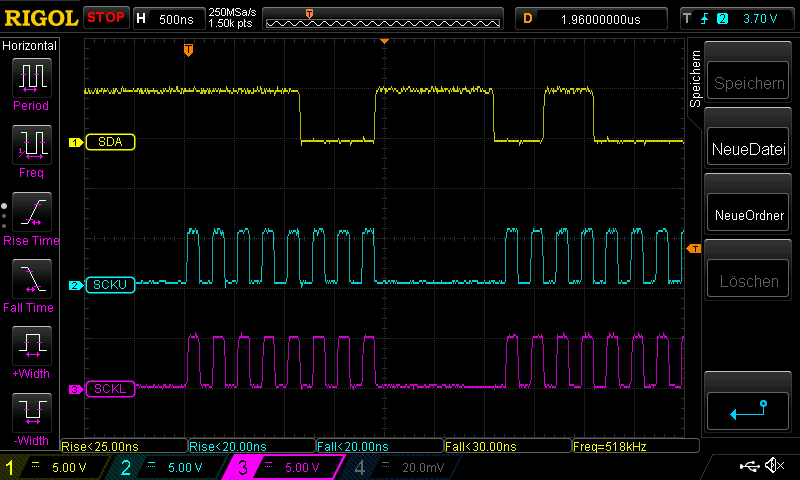Click the waveform memory overview bar
The height and width of the screenshot is (480, 800).
coord(383,19)
